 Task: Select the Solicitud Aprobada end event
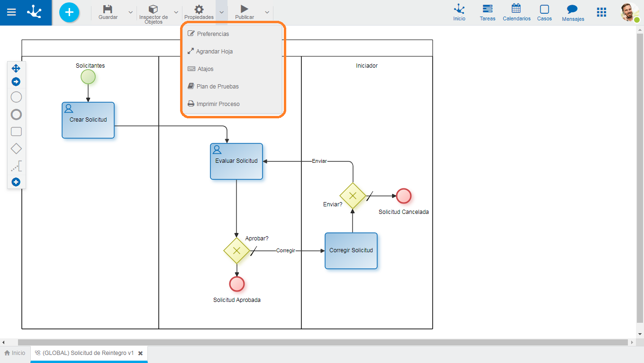[237, 284]
